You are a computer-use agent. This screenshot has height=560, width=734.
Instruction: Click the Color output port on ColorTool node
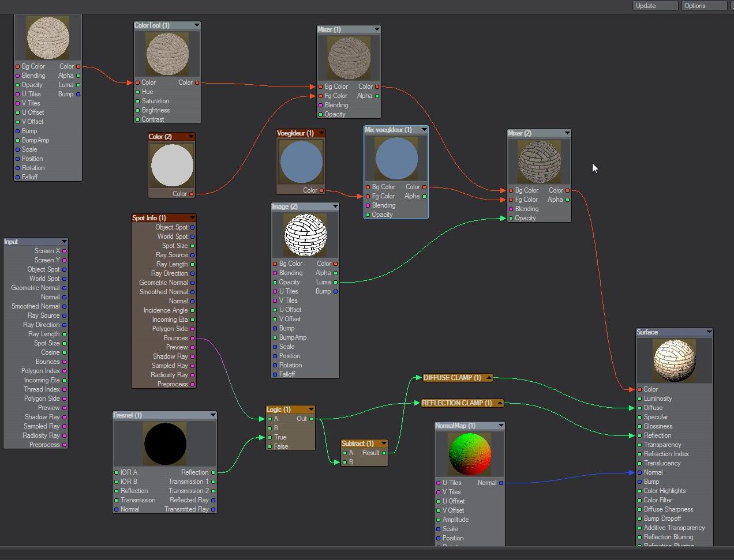pyautogui.click(x=197, y=82)
